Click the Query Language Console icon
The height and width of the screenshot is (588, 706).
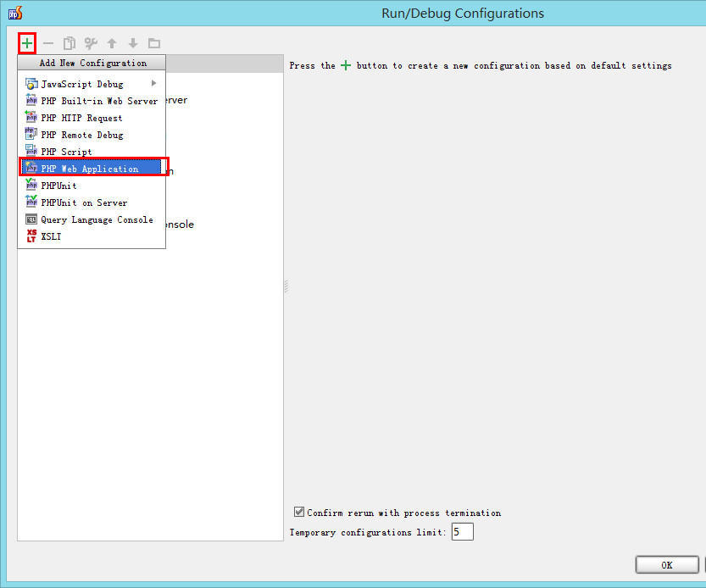pos(31,219)
